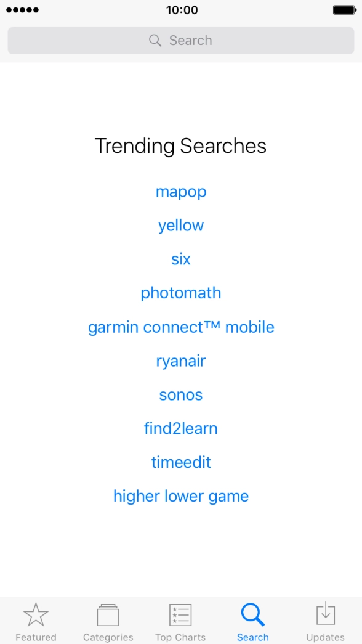Tap the magnifier inside the search bar
362x644 pixels.
155,40
